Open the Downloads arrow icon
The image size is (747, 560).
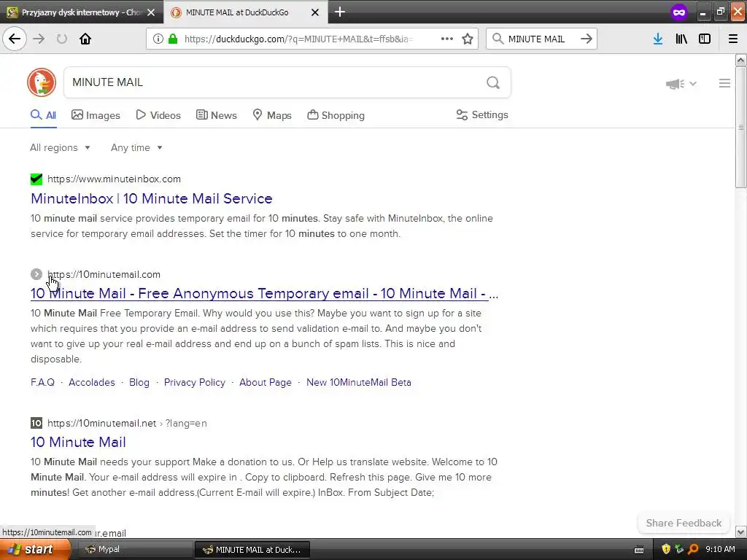click(x=658, y=39)
